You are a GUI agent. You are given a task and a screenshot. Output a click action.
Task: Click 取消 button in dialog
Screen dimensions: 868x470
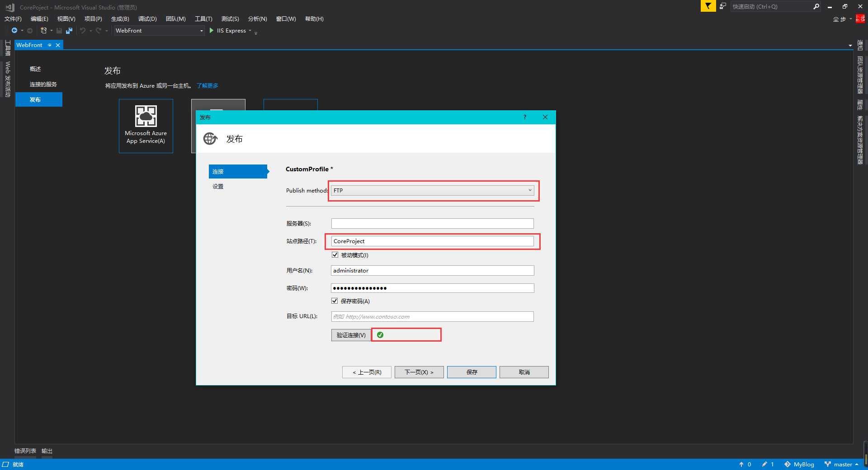(524, 372)
